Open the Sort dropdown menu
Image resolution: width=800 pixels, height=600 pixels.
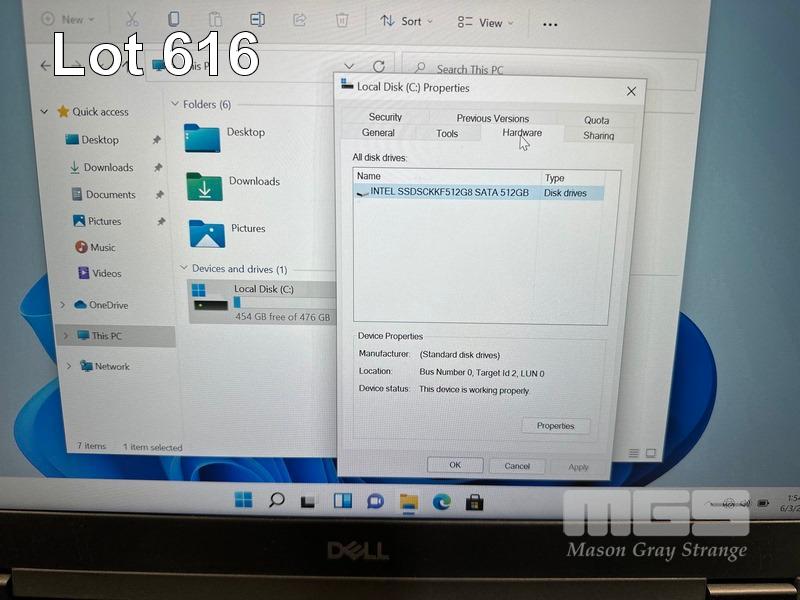406,21
